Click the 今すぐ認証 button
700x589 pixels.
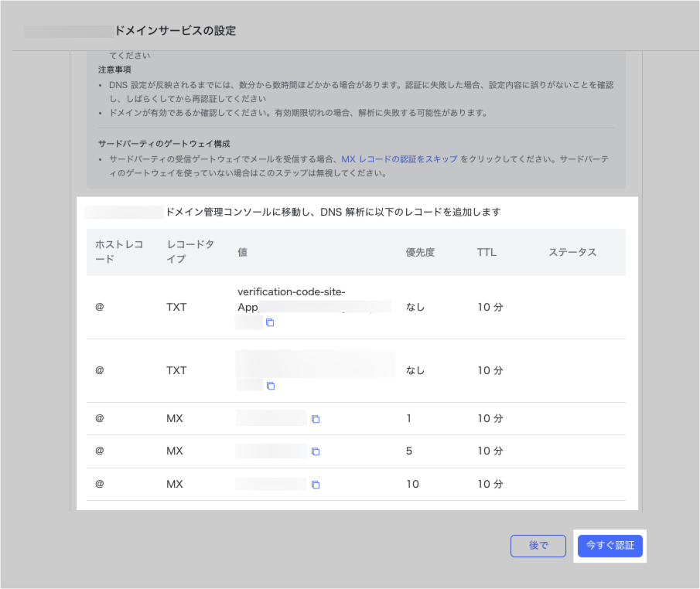coord(610,546)
